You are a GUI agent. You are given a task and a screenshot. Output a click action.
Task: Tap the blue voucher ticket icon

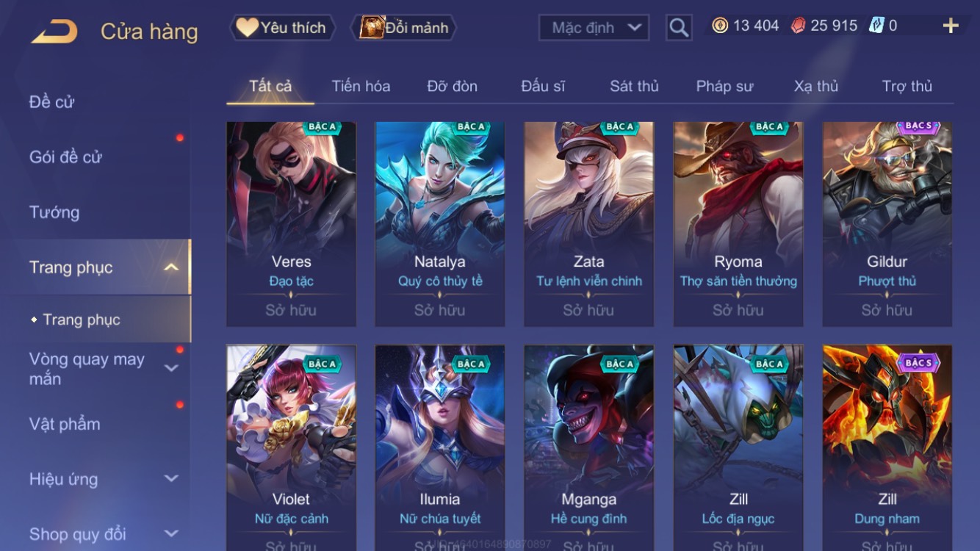[876, 26]
